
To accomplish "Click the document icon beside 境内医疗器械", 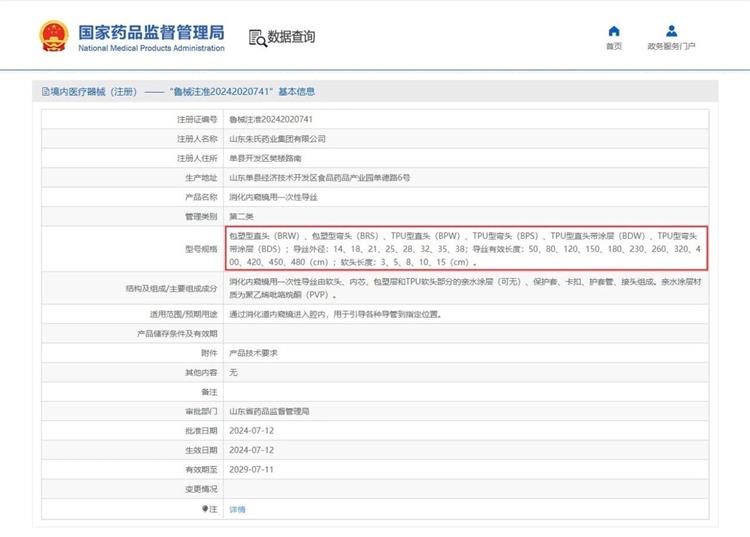I will click(45, 91).
